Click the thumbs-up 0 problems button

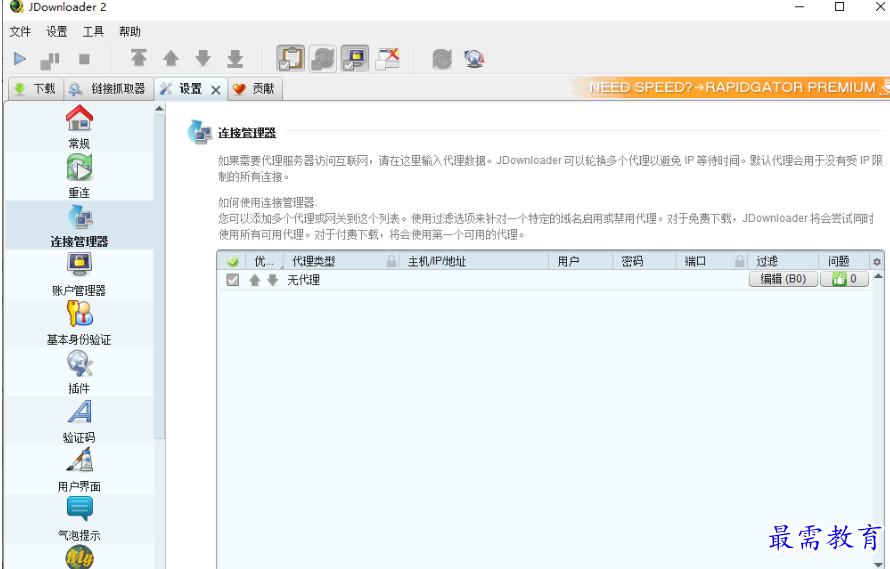coord(845,279)
